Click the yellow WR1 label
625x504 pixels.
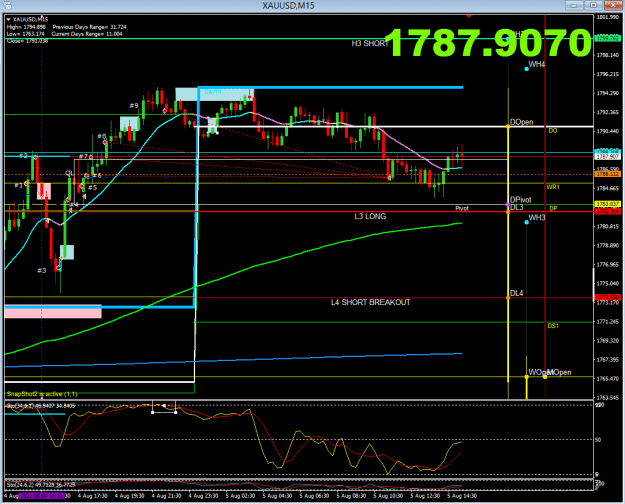(553, 187)
